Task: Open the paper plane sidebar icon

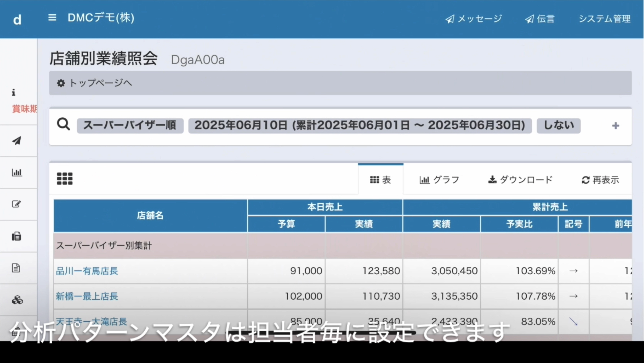Action: 17,141
